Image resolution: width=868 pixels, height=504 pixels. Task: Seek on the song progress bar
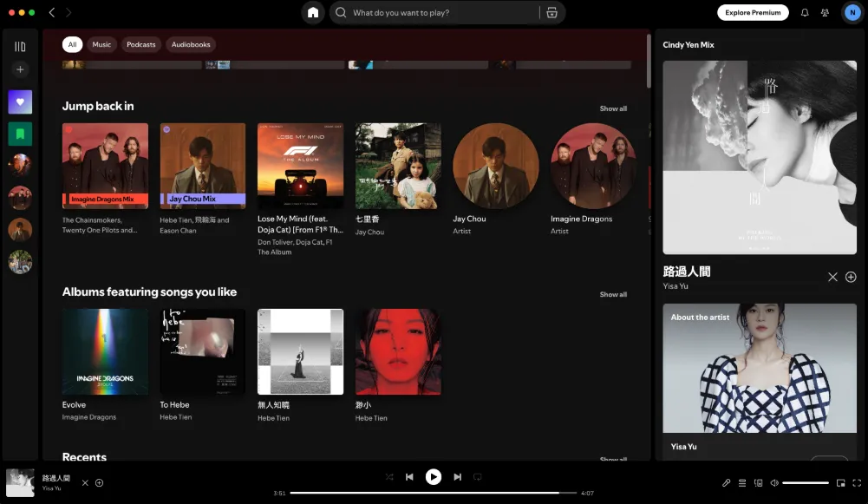click(434, 493)
